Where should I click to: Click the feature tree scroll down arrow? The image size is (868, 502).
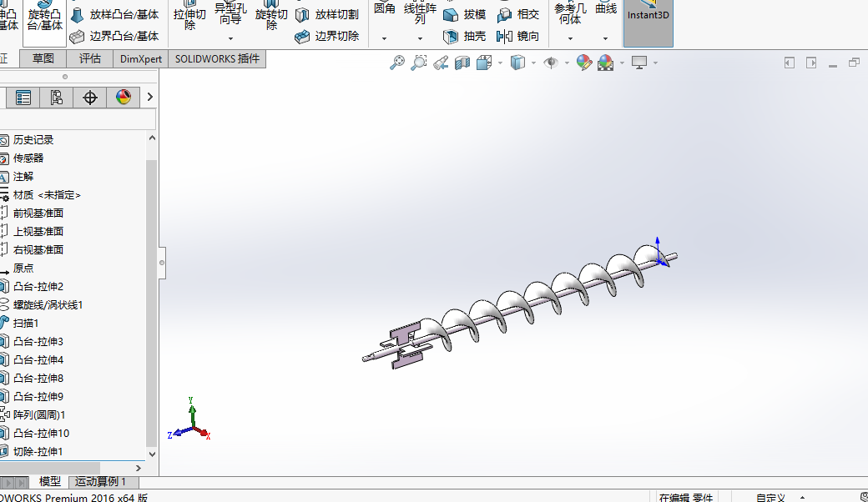coord(152,454)
